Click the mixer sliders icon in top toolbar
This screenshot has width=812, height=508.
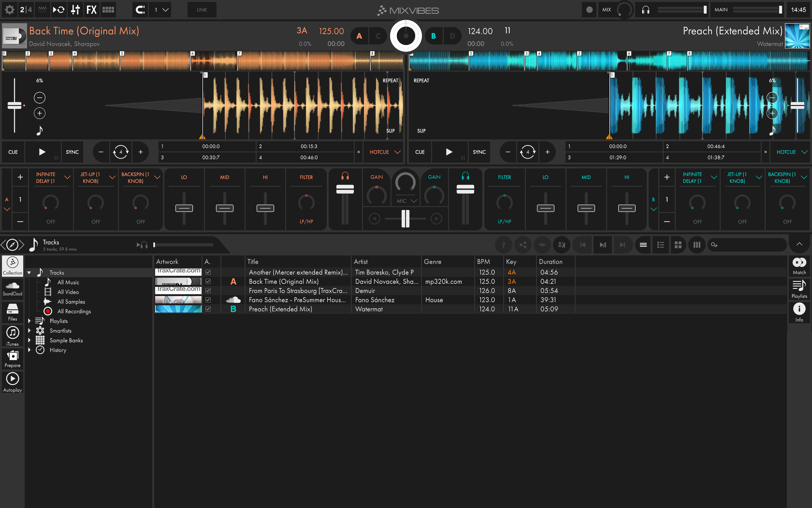(x=75, y=10)
